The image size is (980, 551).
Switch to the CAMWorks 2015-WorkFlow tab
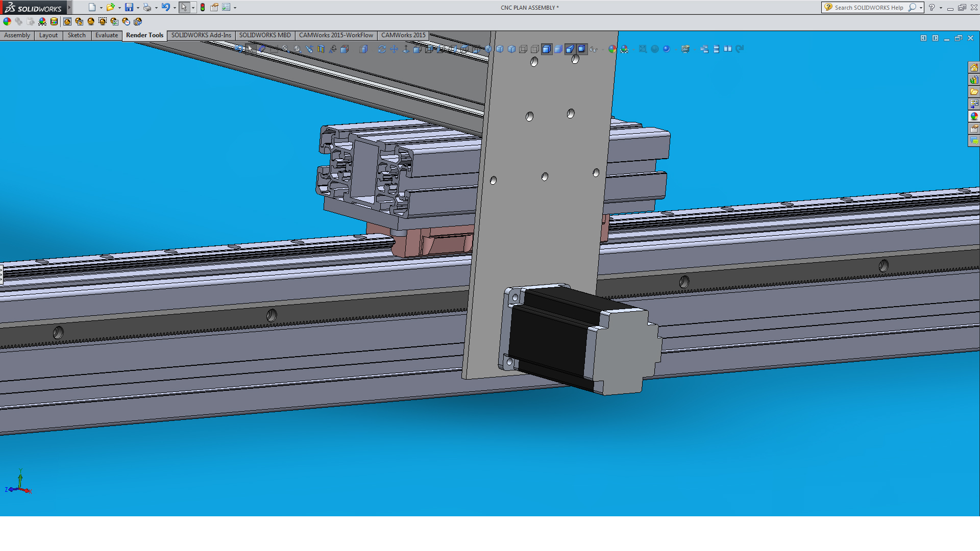tap(336, 35)
